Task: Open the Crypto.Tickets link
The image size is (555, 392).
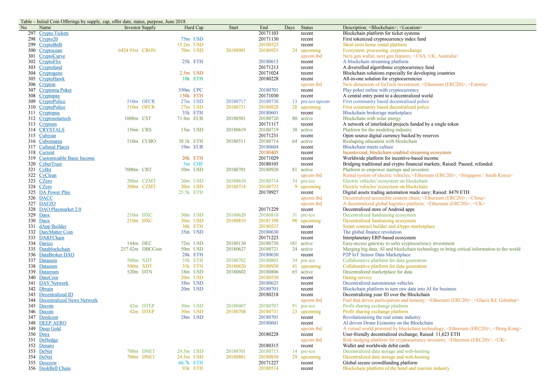Action: (54, 33)
